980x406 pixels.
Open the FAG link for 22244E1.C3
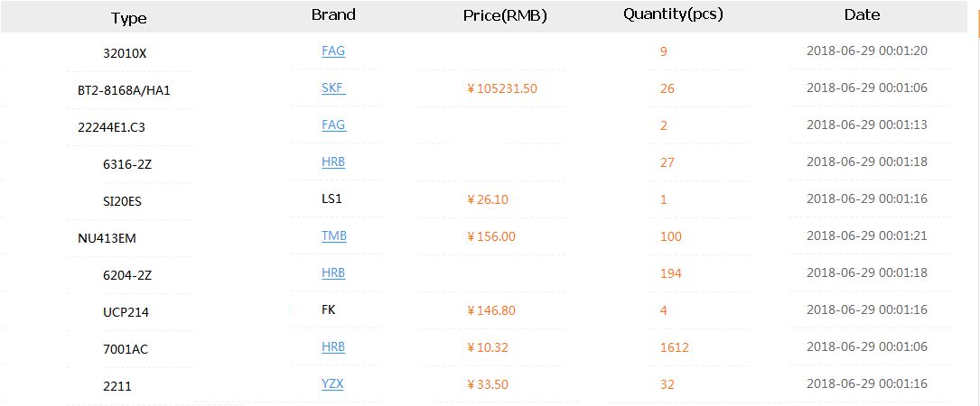(x=333, y=125)
